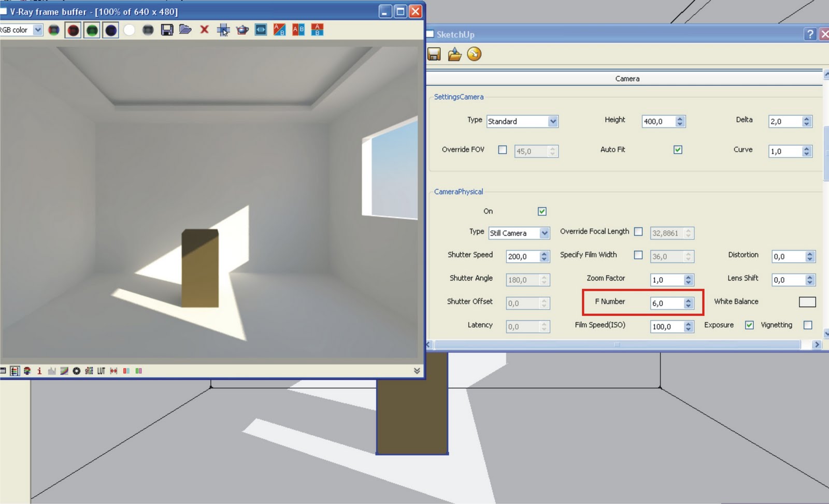Load V-Ray options from file icon

[454, 54]
